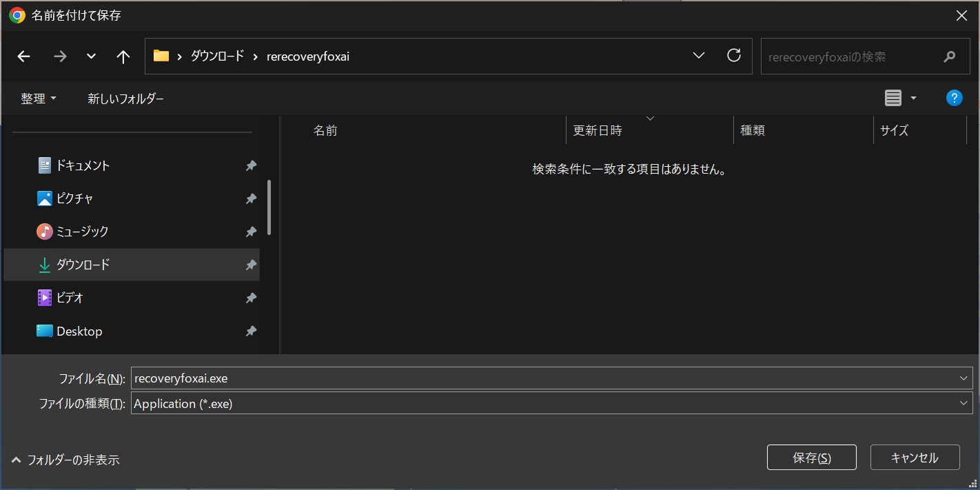Image resolution: width=980 pixels, height=490 pixels.
Task: Toggle pin on ドキュメント entry
Action: (251, 165)
